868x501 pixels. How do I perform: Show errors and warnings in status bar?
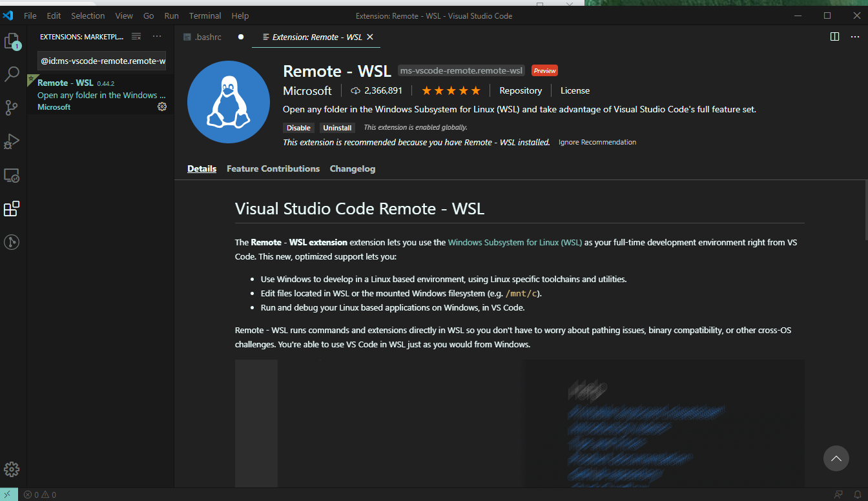(x=40, y=495)
